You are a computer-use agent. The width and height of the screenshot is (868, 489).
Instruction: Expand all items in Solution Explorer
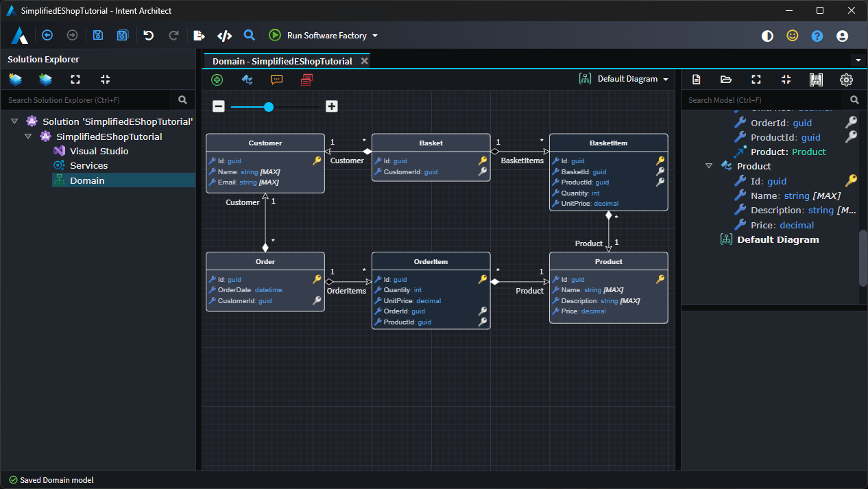[75, 80]
